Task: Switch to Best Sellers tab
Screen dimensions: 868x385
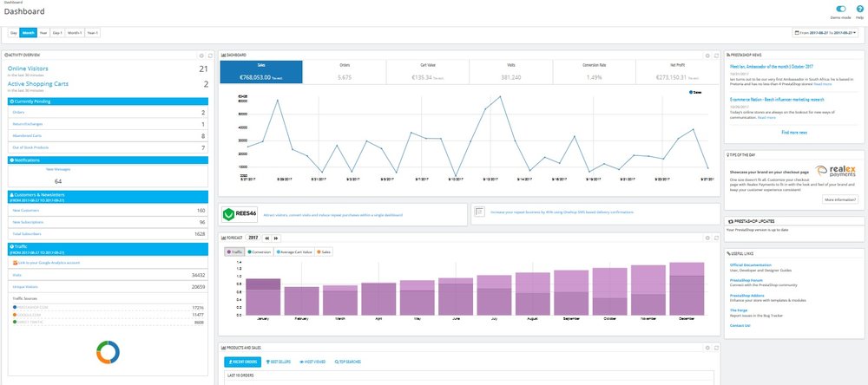Action: tap(280, 361)
